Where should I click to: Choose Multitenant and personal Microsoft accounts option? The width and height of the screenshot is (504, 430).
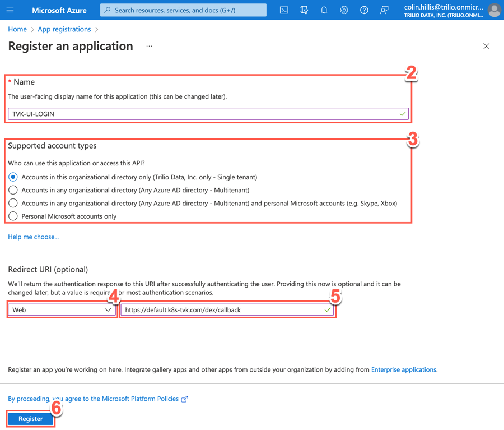[x=13, y=203]
